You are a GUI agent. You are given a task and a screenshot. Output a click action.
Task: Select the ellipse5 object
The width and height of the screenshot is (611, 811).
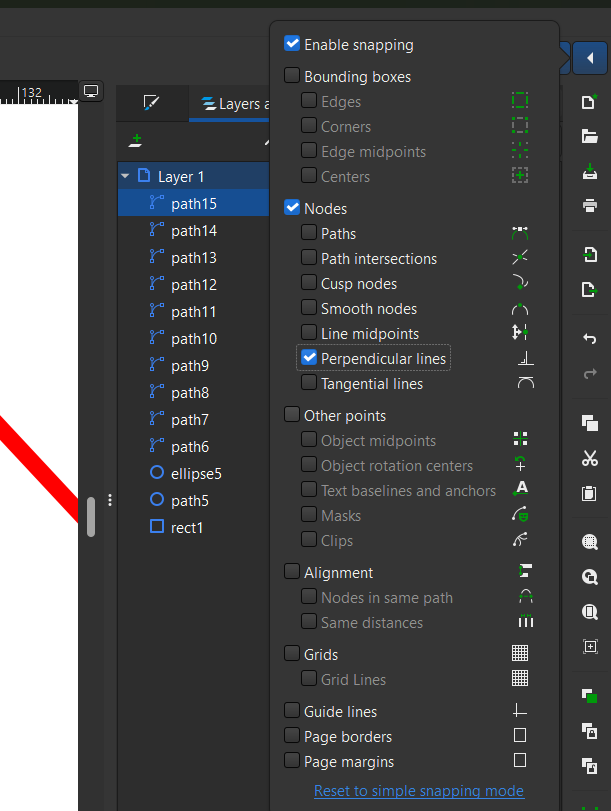(193, 473)
